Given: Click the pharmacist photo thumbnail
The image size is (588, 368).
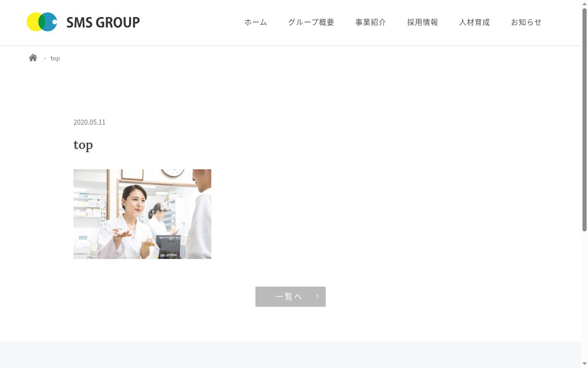Looking at the screenshot, I should 142,214.
